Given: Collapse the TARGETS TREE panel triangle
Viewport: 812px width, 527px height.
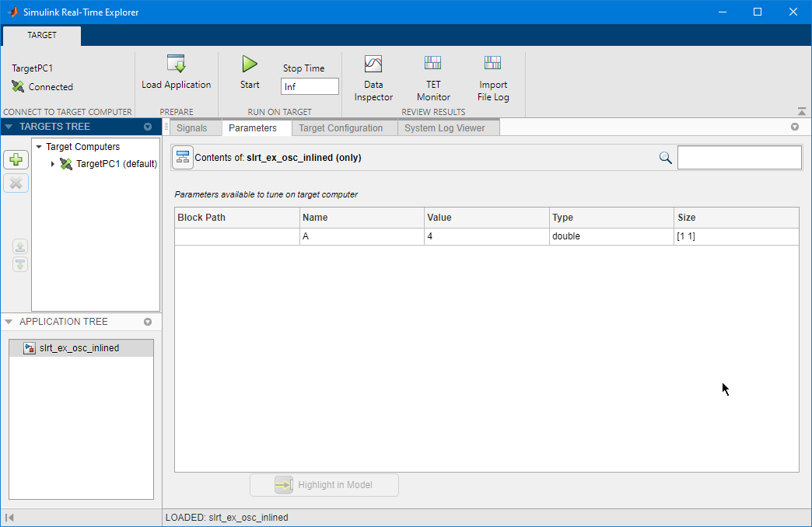Looking at the screenshot, I should (9, 127).
